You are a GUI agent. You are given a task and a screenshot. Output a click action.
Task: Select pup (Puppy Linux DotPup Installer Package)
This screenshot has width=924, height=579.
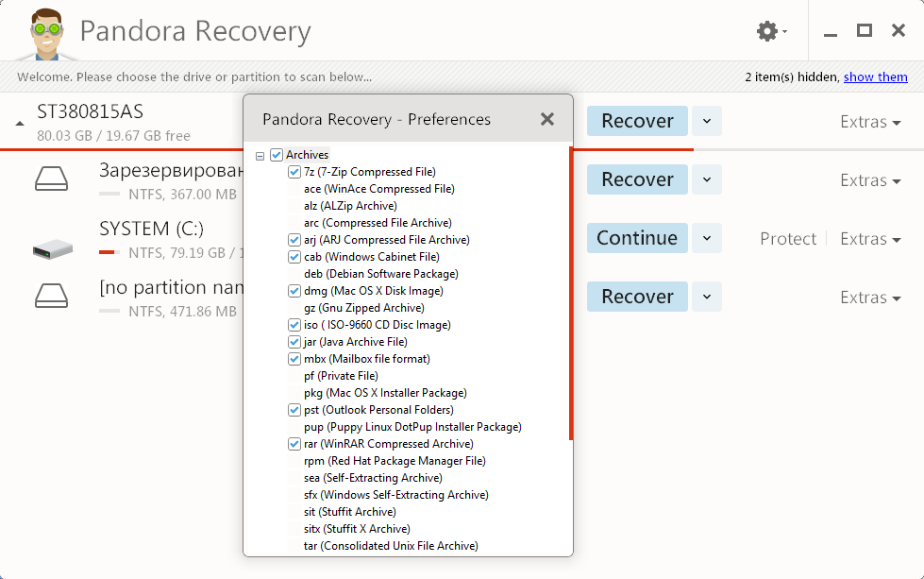(x=412, y=427)
